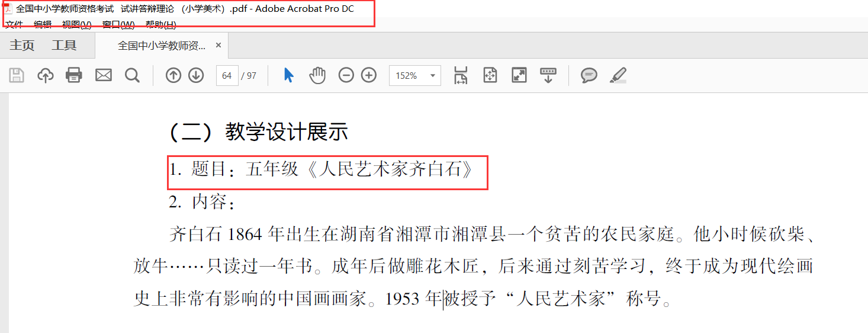Fit page to window width
This screenshot has width=868, height=333.
click(x=461, y=75)
